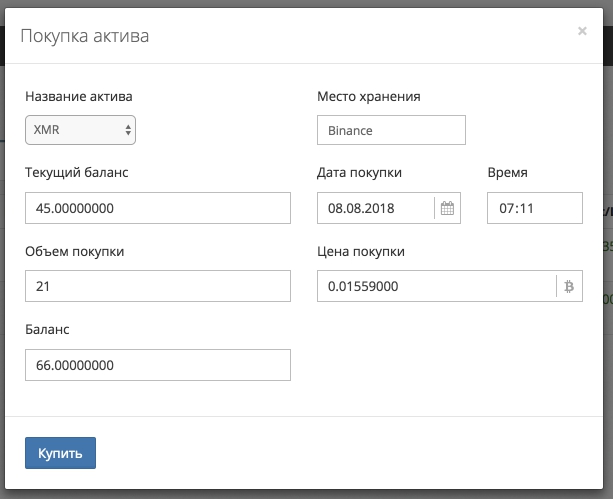Click the Текущий баланс label
613x499 pixels.
[76, 172]
